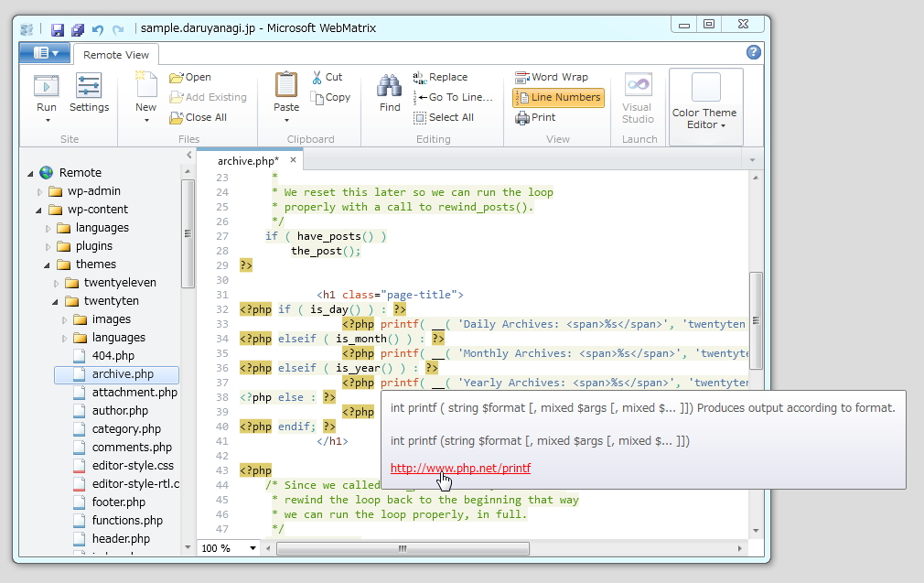The image size is (924, 583).
Task: Click the New file icon
Action: [x=145, y=86]
